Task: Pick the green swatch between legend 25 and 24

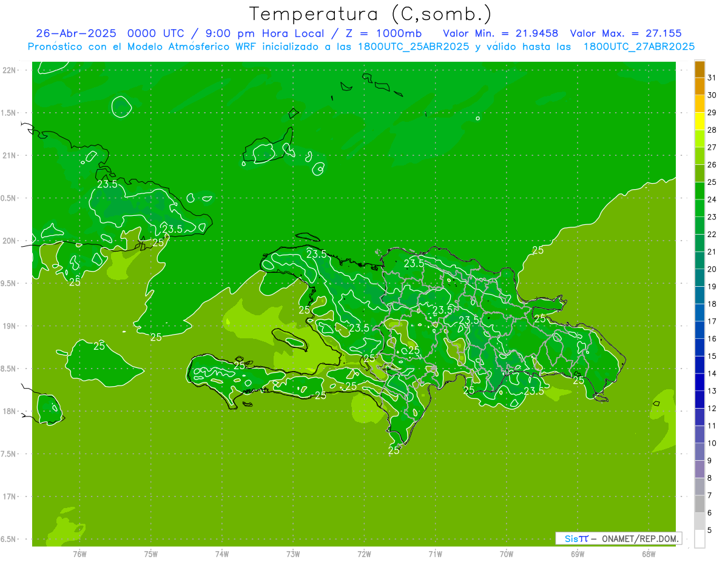Action: 699,191
